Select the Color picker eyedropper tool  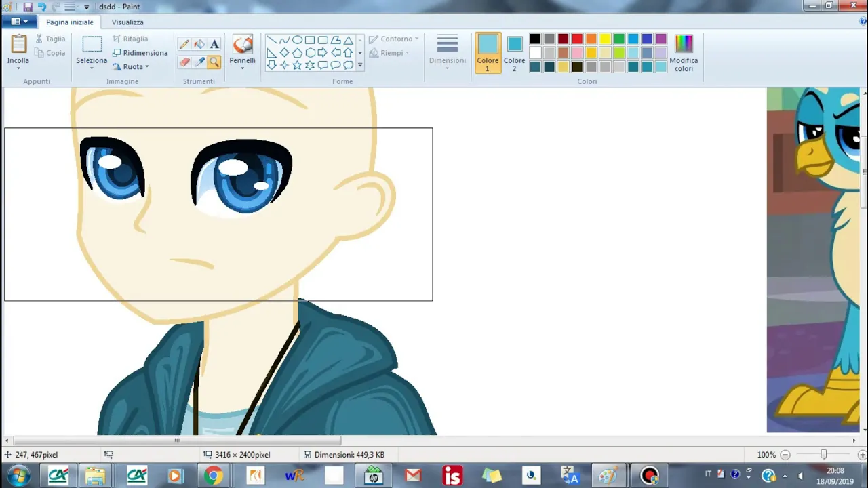coord(199,62)
